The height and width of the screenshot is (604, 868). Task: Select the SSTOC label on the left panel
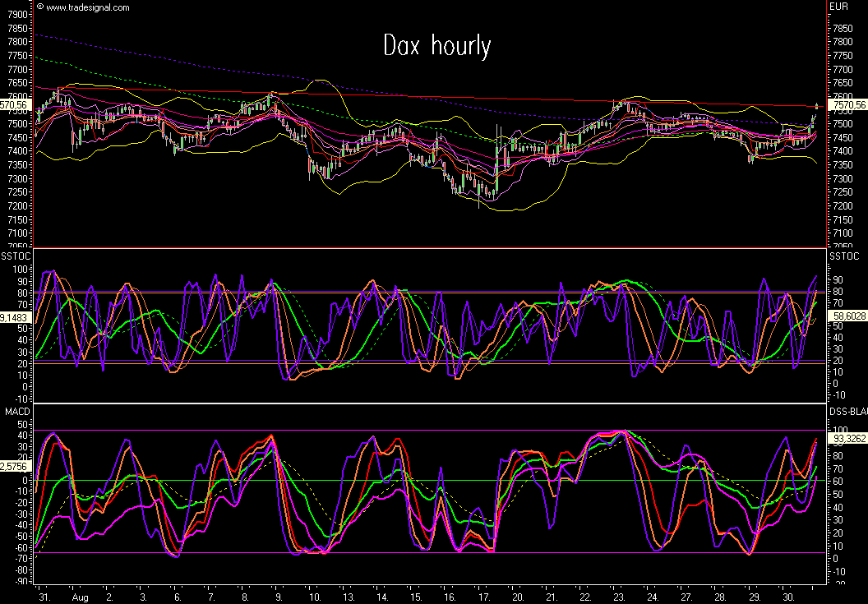(x=18, y=257)
